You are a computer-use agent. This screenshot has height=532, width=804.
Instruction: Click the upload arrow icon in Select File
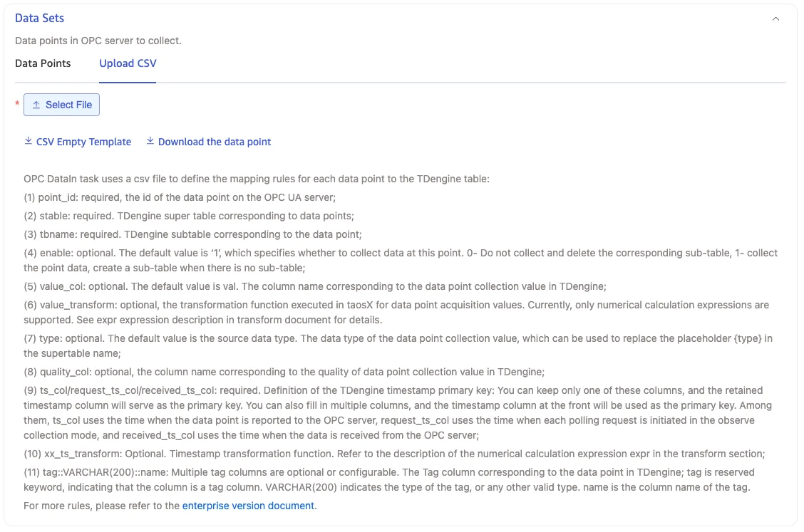click(36, 105)
